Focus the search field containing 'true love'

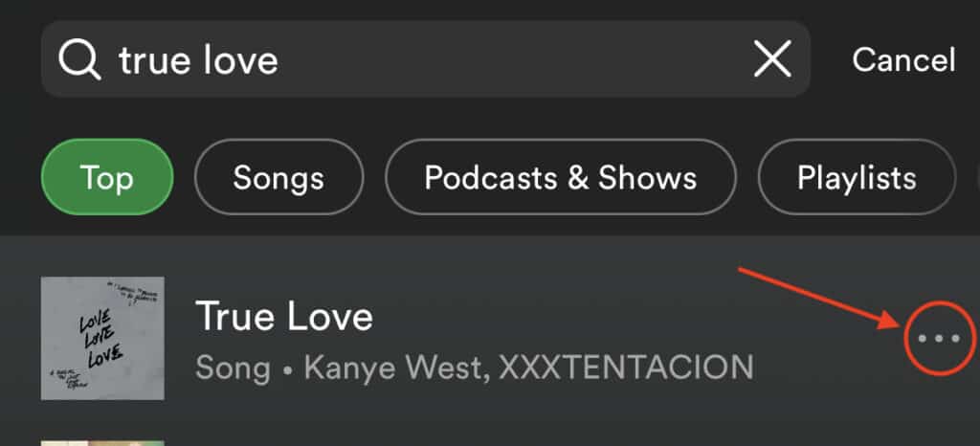[426, 58]
